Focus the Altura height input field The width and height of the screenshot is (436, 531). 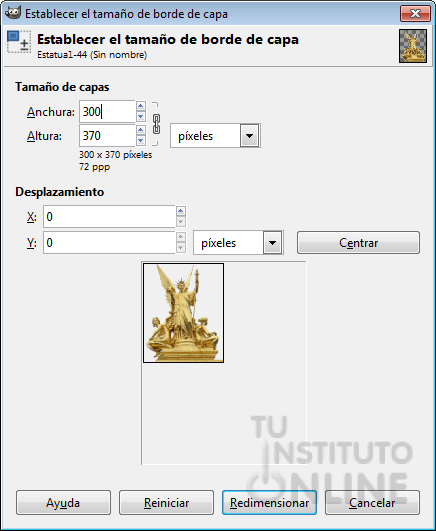(x=107, y=136)
